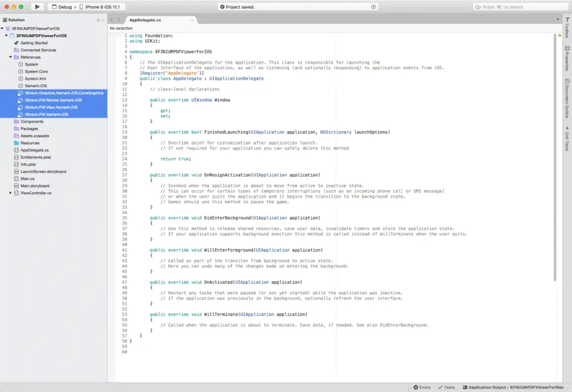This screenshot has width=572, height=392.
Task: Open the document tabs dropdown arrow
Action: (x=558, y=20)
